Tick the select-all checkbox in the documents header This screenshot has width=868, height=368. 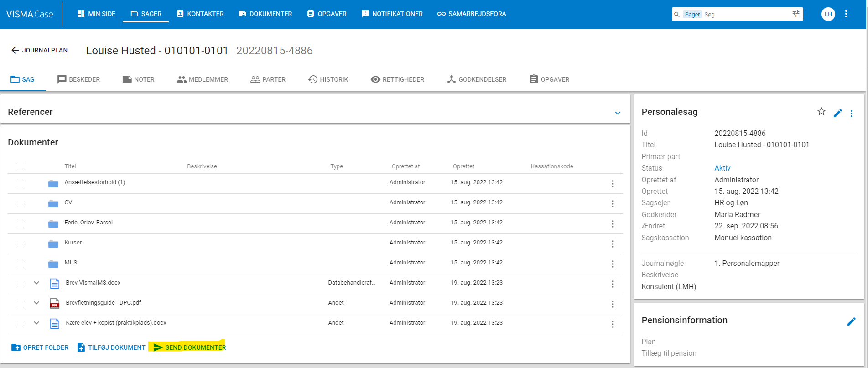point(21,167)
